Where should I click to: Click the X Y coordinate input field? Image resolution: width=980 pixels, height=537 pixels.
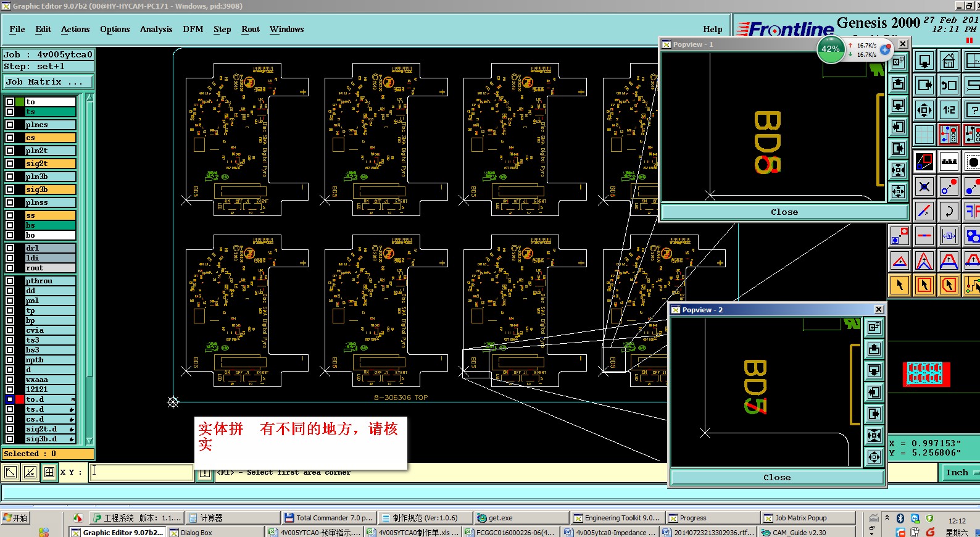[x=142, y=472]
